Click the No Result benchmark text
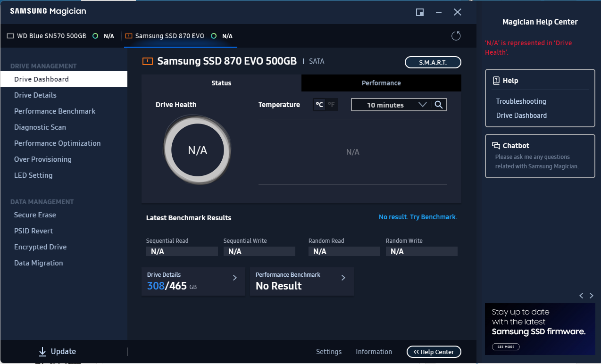The image size is (601, 364). click(278, 286)
